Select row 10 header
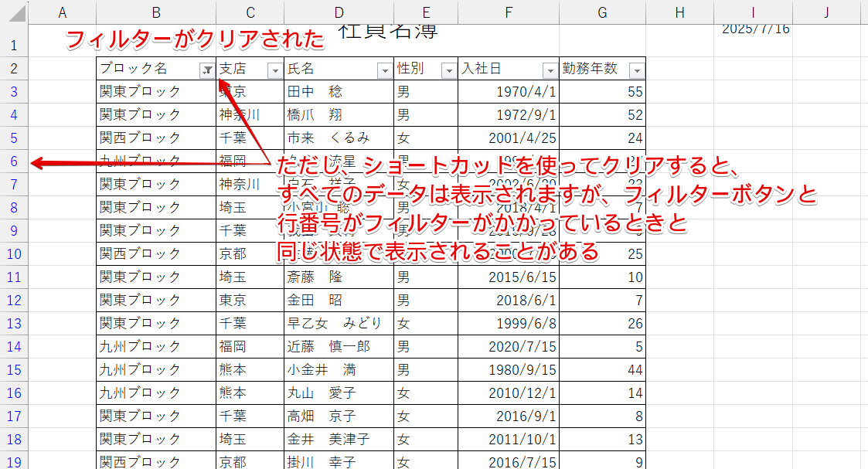 point(14,254)
